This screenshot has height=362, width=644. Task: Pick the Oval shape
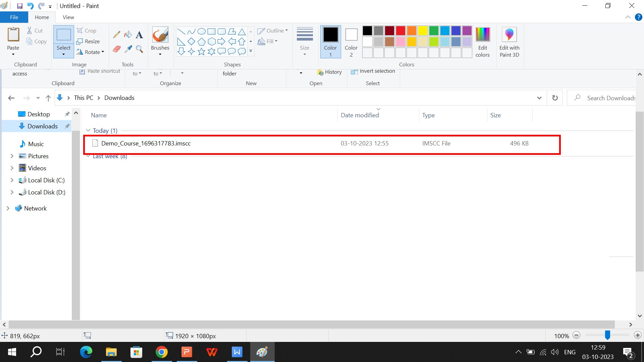201,32
